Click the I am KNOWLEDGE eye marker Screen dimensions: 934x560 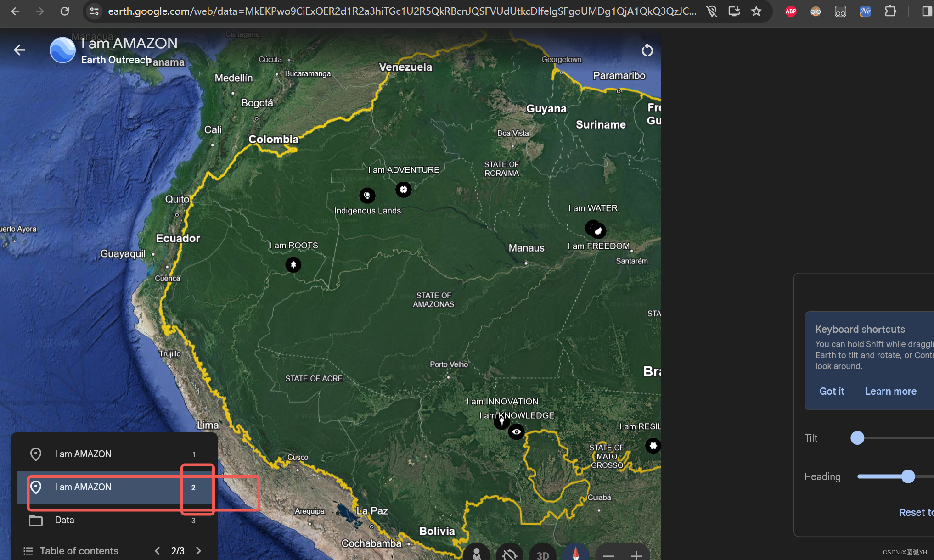517,432
